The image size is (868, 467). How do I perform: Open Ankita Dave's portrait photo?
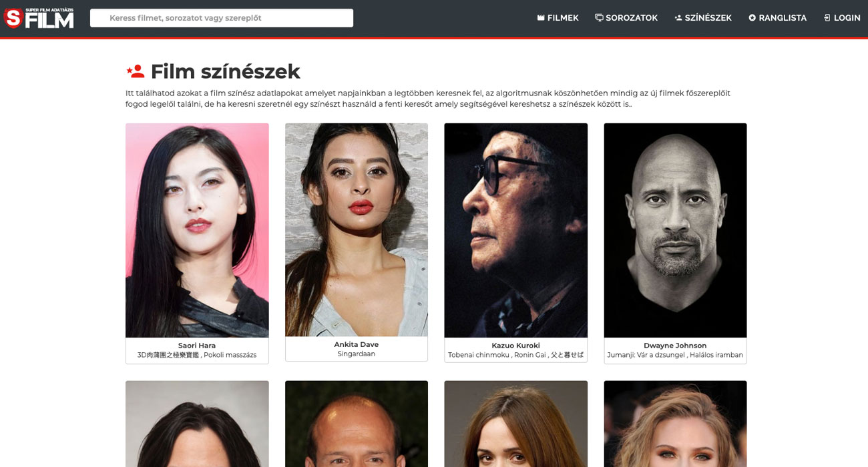click(x=357, y=229)
